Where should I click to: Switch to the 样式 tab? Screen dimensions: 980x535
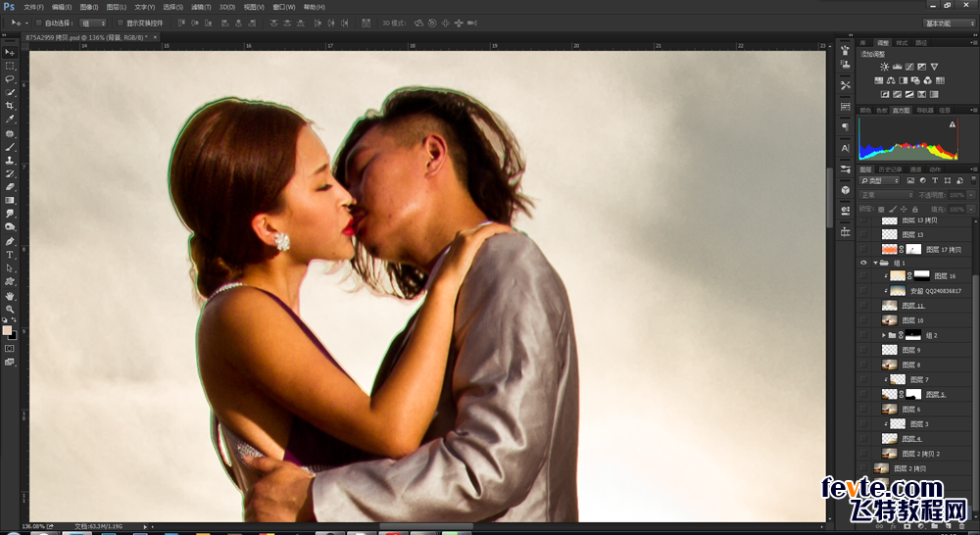[902, 43]
